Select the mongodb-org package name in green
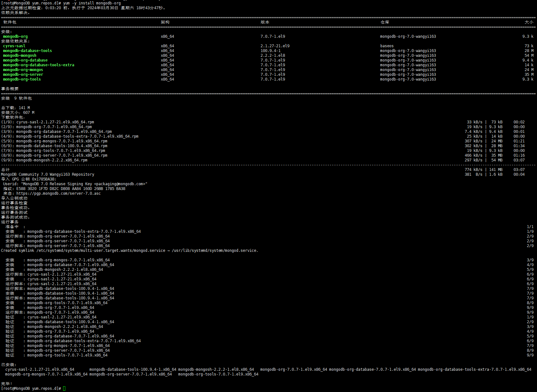Viewport: 537px width, 392px height. point(15,36)
